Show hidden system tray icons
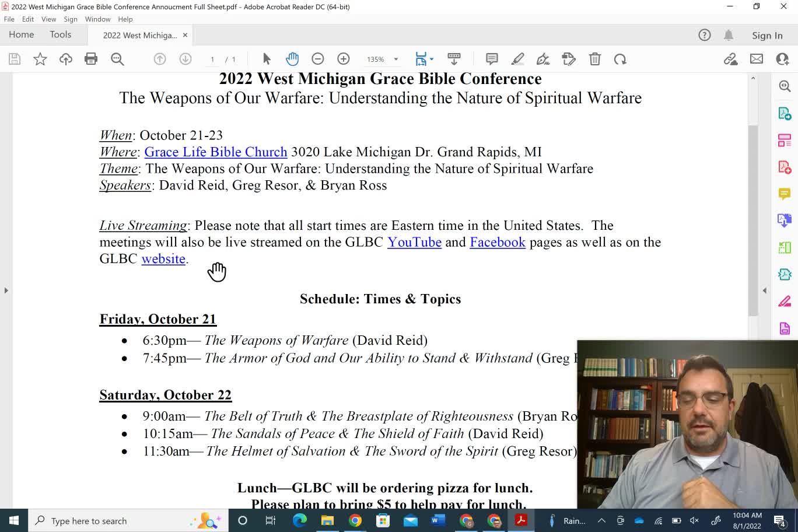 tap(601, 521)
